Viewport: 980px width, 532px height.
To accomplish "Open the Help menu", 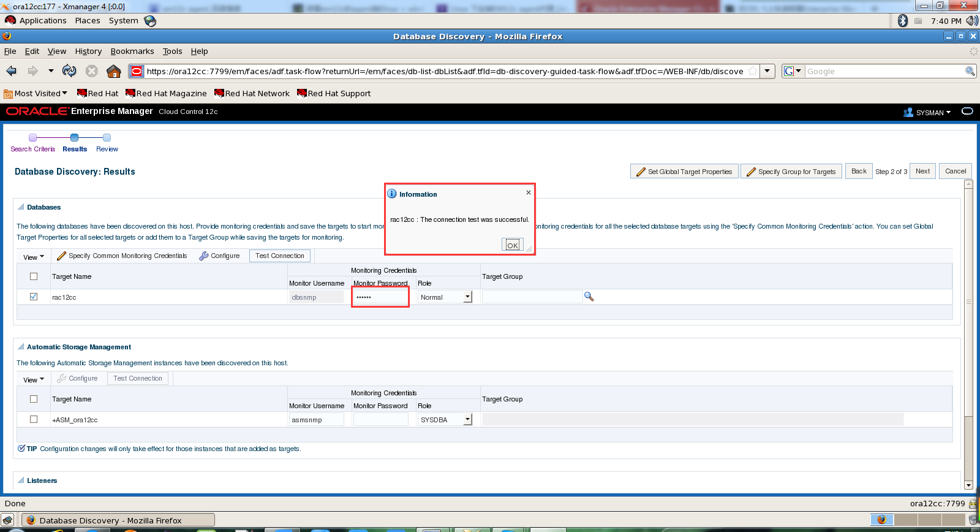I will pyautogui.click(x=199, y=51).
